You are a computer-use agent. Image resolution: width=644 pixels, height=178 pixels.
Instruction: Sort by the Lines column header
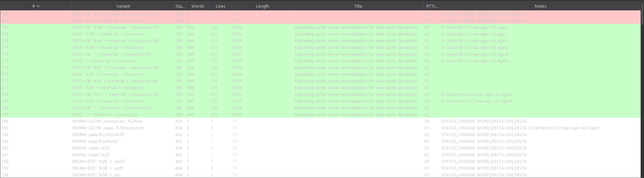[220, 6]
